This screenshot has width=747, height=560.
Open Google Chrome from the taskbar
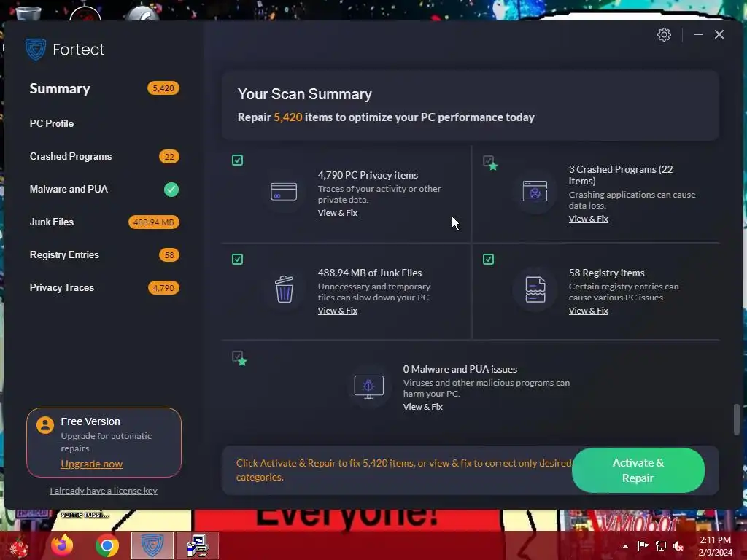tap(107, 545)
